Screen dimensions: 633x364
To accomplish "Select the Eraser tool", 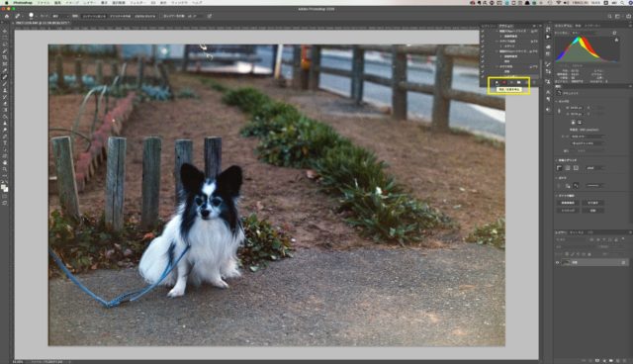I will (x=5, y=103).
